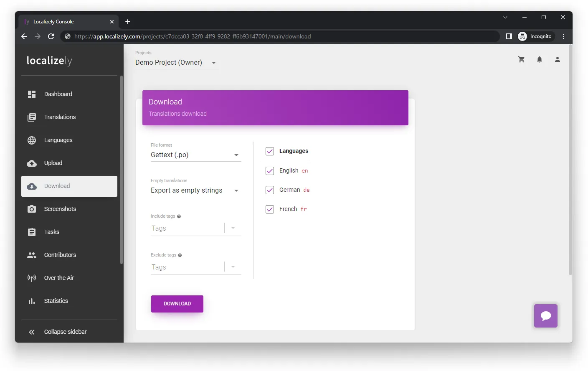This screenshot has height=371, width=588.
Task: Click the page vertical scrollbar
Action: 570,160
